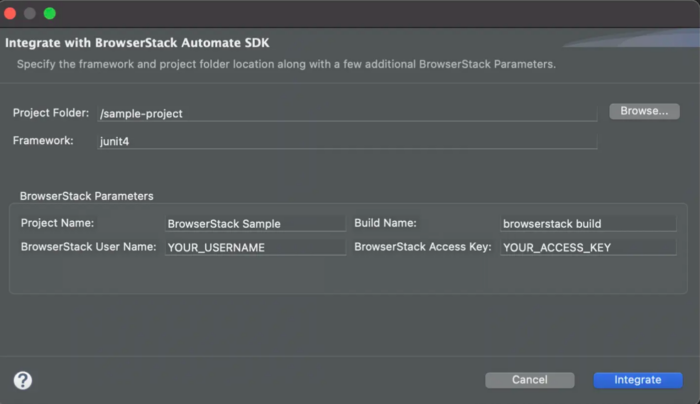Click the "BrowserStack User Name:" label
This screenshot has width=700, height=404.
[x=88, y=246]
